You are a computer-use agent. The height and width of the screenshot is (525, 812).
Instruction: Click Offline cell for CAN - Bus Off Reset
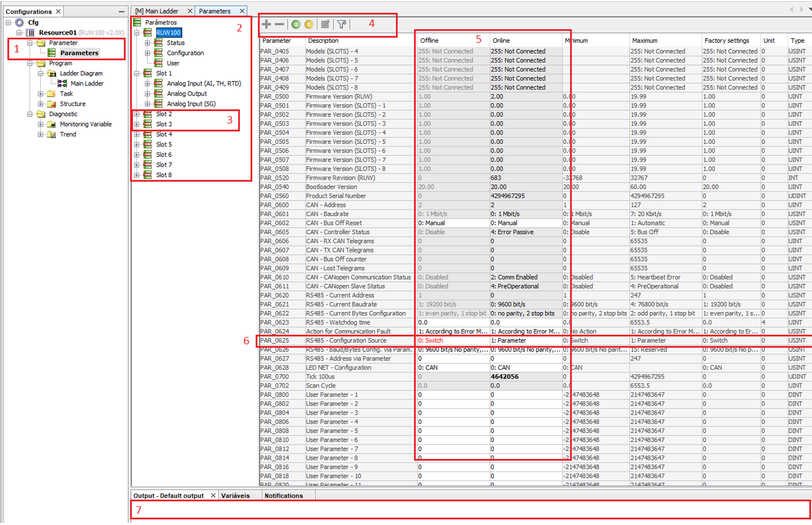click(452, 223)
